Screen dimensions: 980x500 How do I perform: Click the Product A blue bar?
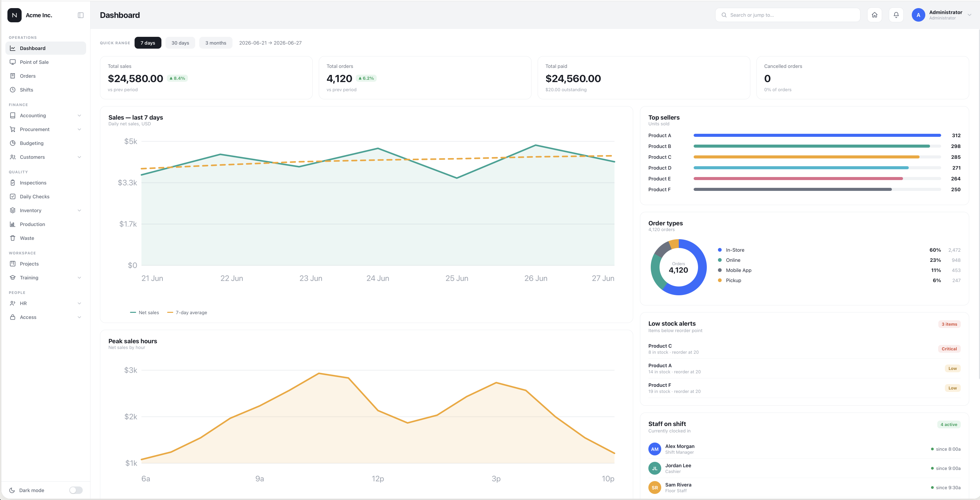(817, 135)
